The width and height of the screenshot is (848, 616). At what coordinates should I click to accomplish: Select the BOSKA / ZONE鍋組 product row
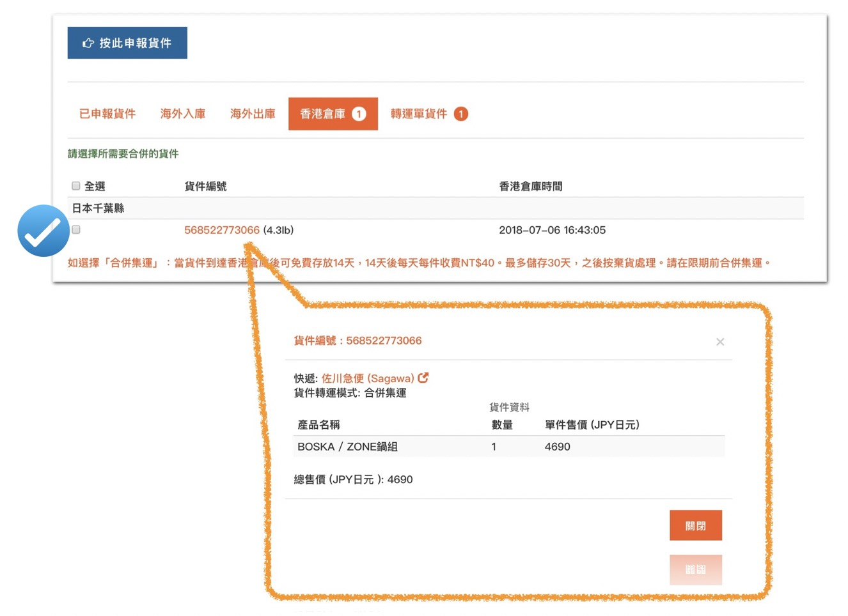(347, 447)
